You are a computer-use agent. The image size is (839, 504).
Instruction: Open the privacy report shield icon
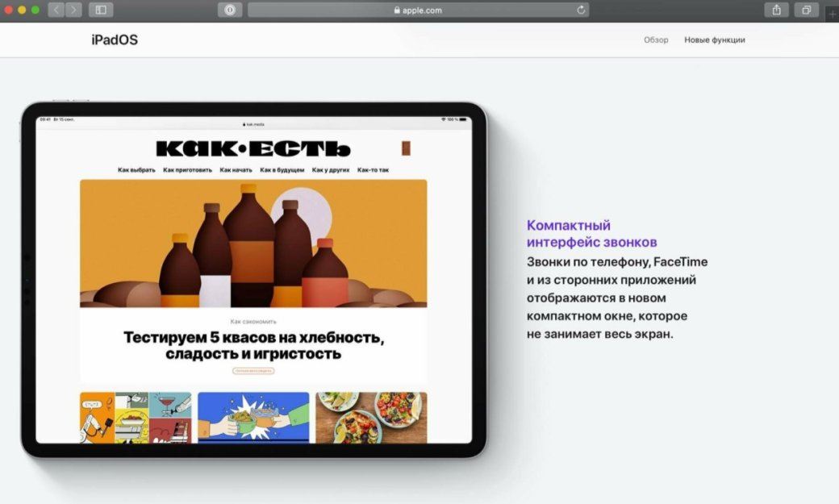click(230, 10)
